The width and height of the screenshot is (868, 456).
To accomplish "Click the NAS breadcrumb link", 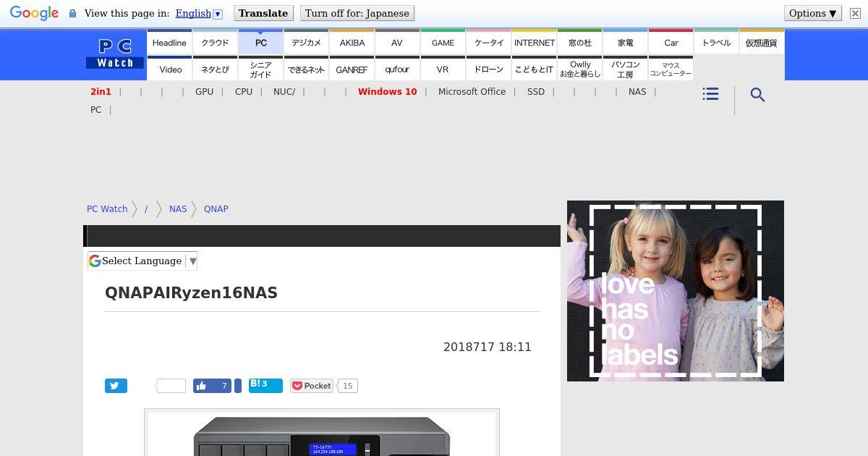I will tap(178, 208).
